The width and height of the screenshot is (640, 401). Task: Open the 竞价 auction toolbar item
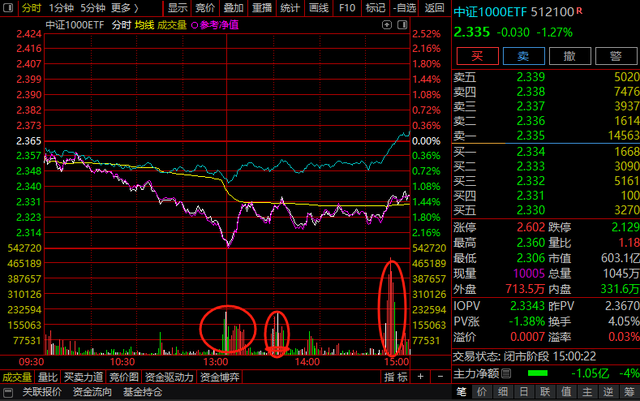tap(205, 8)
